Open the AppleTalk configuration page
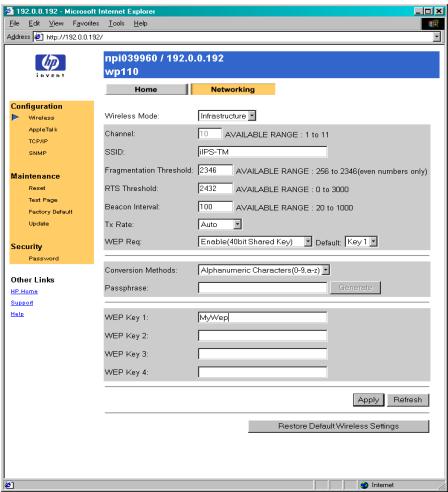Screen dimensions: 448x492 (x=43, y=129)
